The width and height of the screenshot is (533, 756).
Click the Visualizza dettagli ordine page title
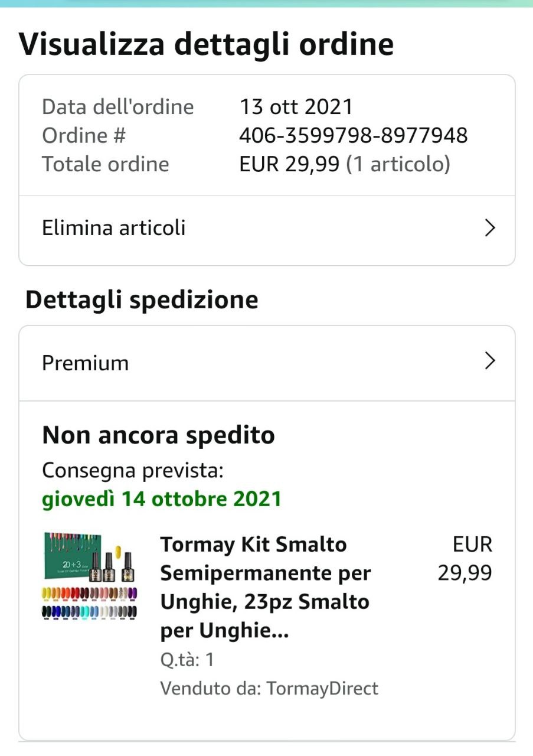click(206, 44)
